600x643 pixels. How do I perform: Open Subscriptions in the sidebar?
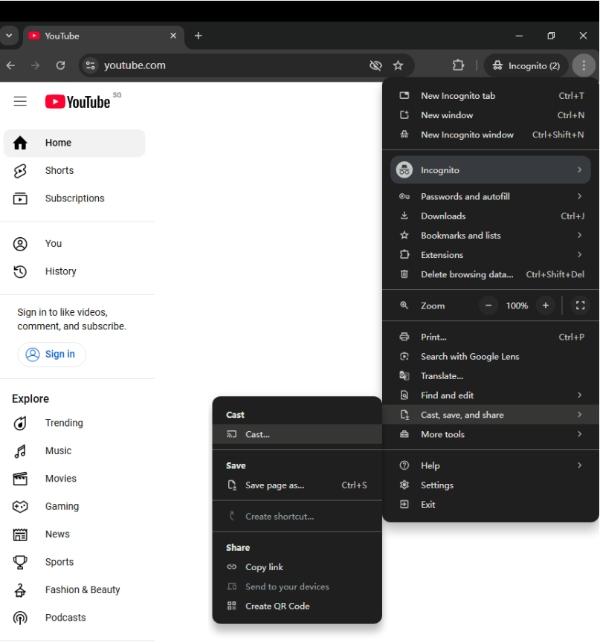74,198
